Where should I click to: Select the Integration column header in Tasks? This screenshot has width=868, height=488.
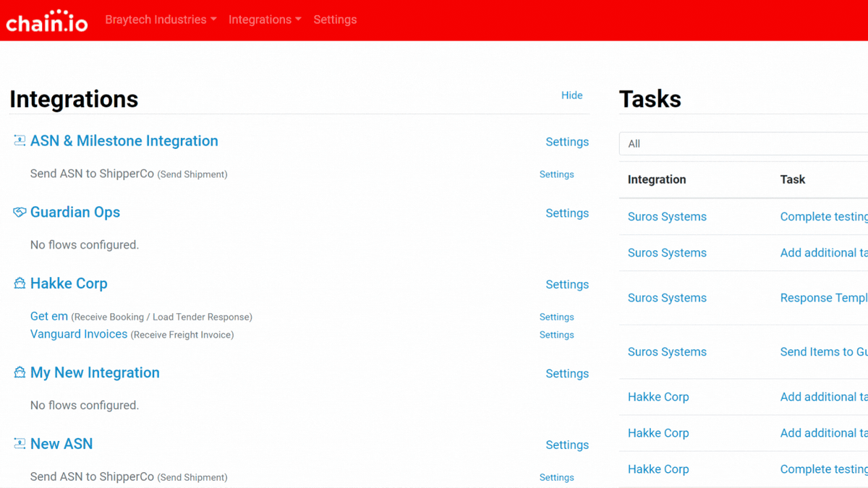click(x=657, y=179)
